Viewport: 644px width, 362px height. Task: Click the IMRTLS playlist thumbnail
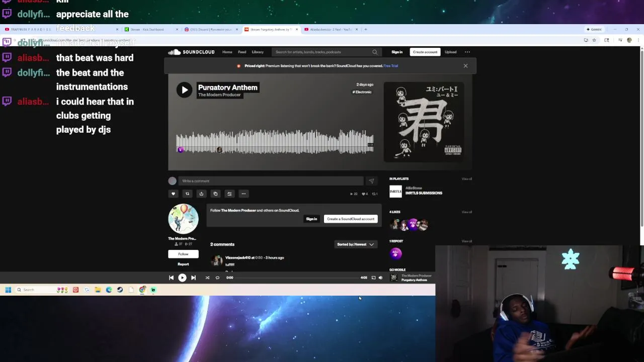[395, 191]
